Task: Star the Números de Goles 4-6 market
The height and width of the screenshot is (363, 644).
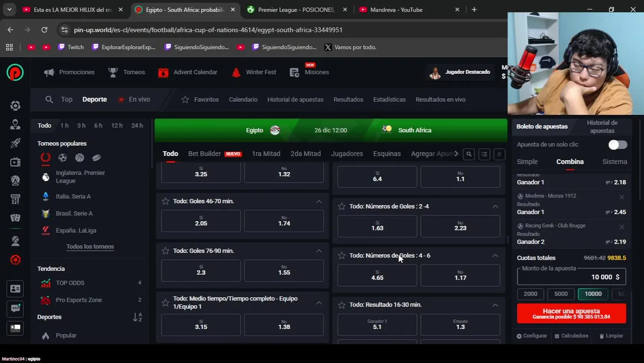Action: (x=342, y=256)
